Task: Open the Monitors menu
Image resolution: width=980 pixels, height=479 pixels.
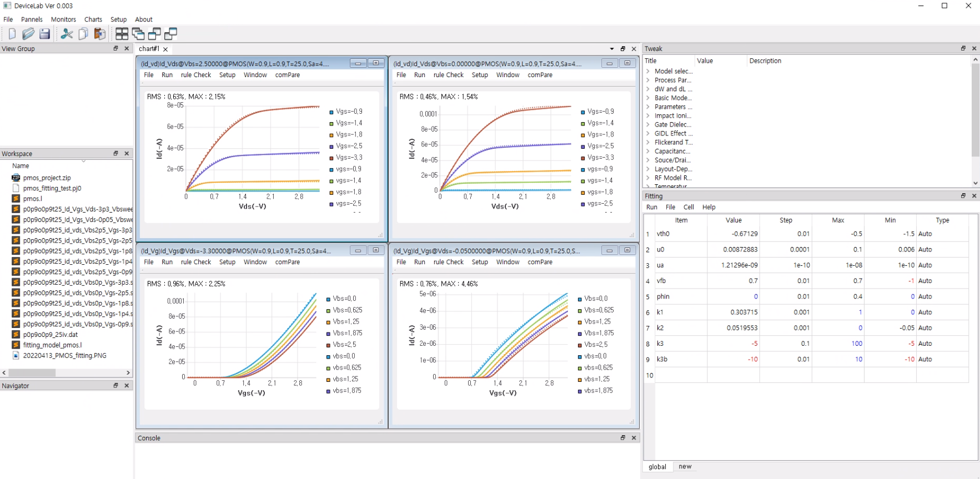Action: coord(63,19)
